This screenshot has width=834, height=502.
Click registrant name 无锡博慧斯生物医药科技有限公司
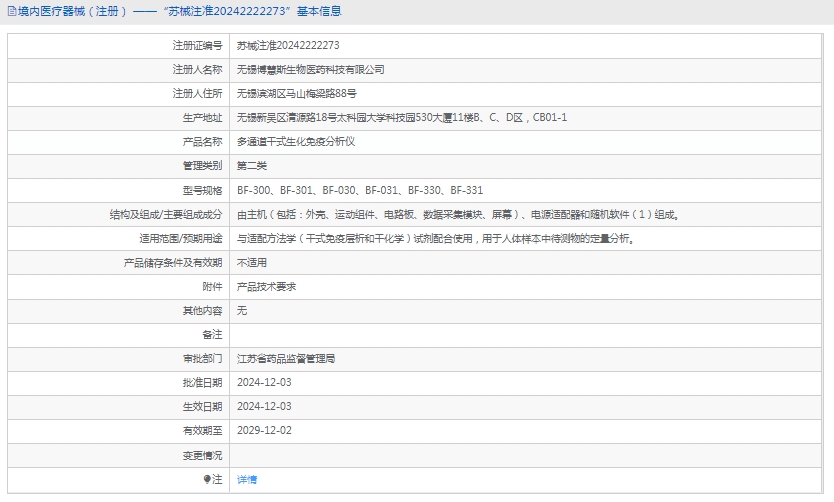click(x=310, y=70)
